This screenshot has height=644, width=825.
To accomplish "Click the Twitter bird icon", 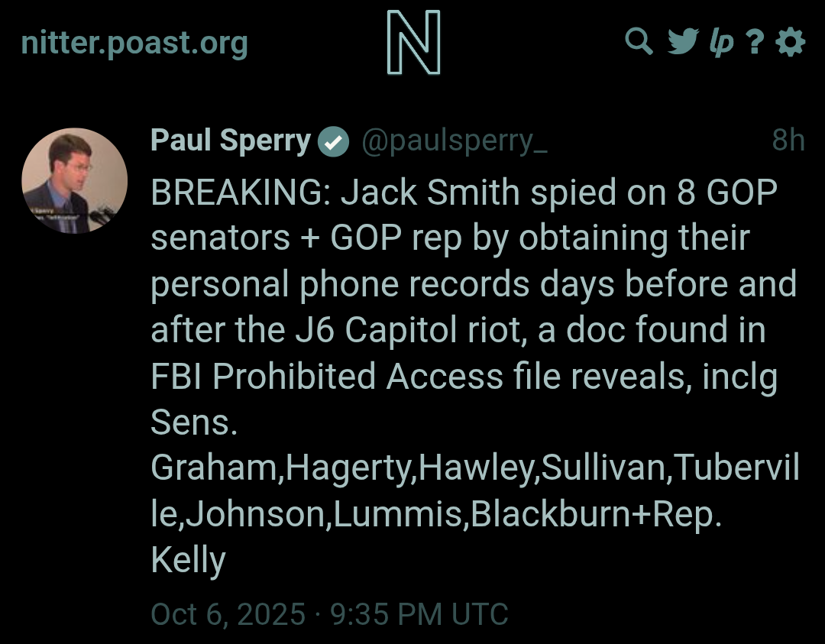I will 682,42.
